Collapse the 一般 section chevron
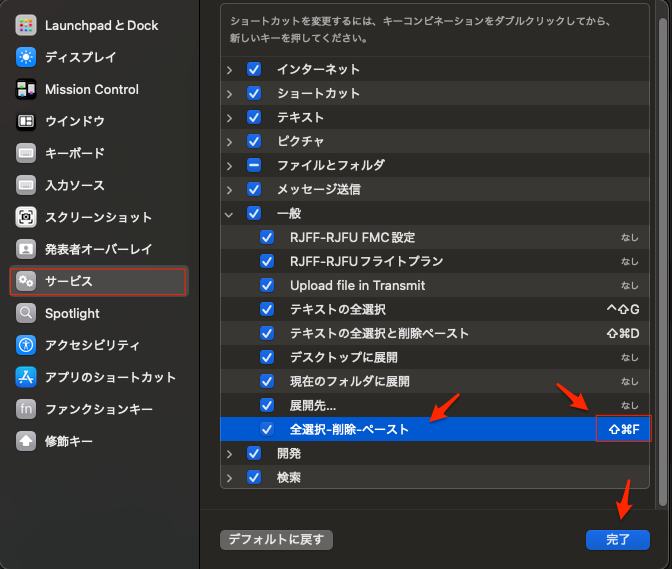672x569 pixels. click(229, 213)
